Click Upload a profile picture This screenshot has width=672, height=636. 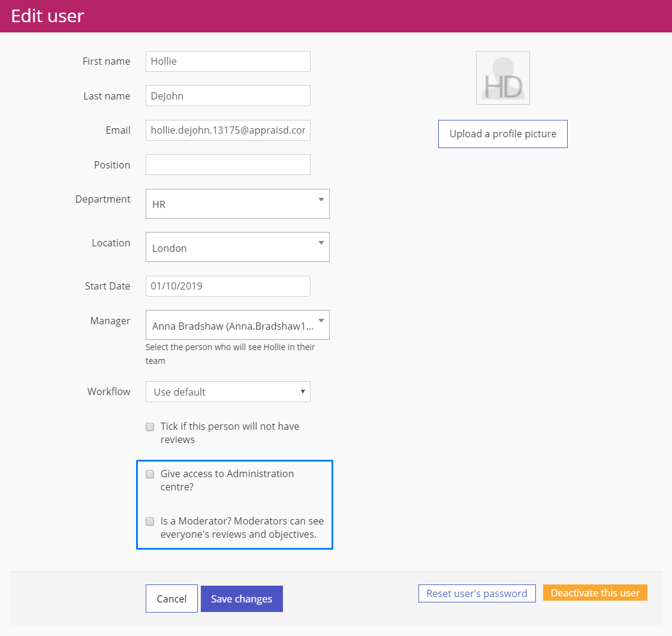point(503,134)
